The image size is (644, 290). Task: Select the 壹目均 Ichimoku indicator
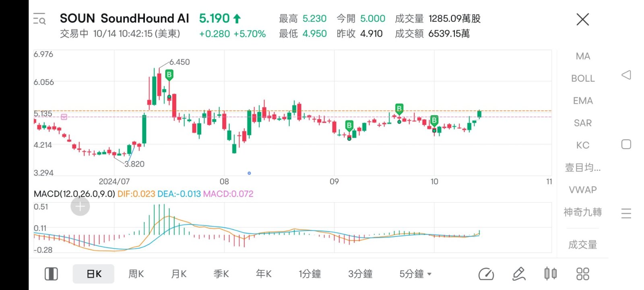coord(583,168)
